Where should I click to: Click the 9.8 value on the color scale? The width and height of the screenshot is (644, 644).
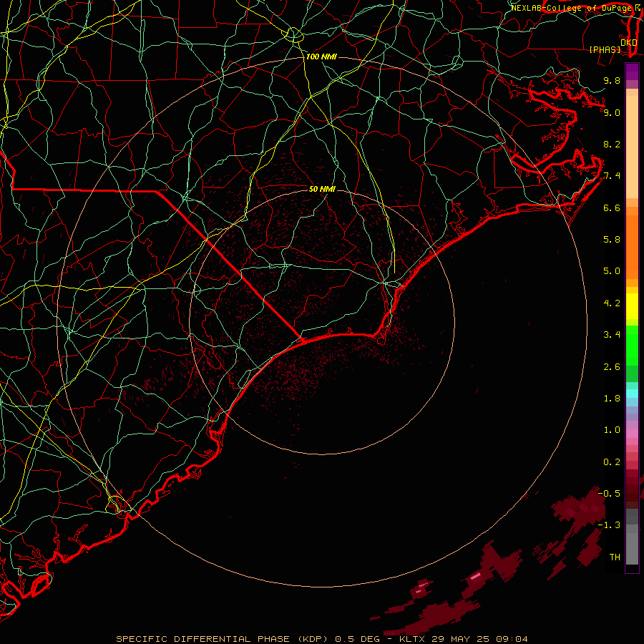click(612, 80)
